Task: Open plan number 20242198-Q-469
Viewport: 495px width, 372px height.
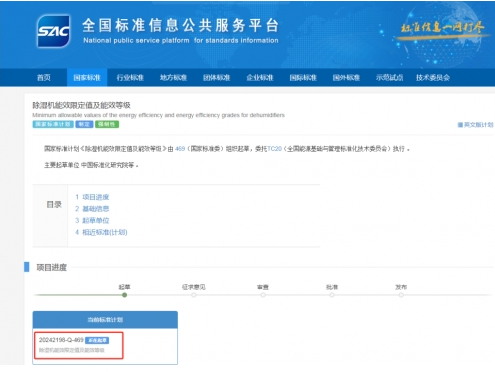Action: pos(61,340)
